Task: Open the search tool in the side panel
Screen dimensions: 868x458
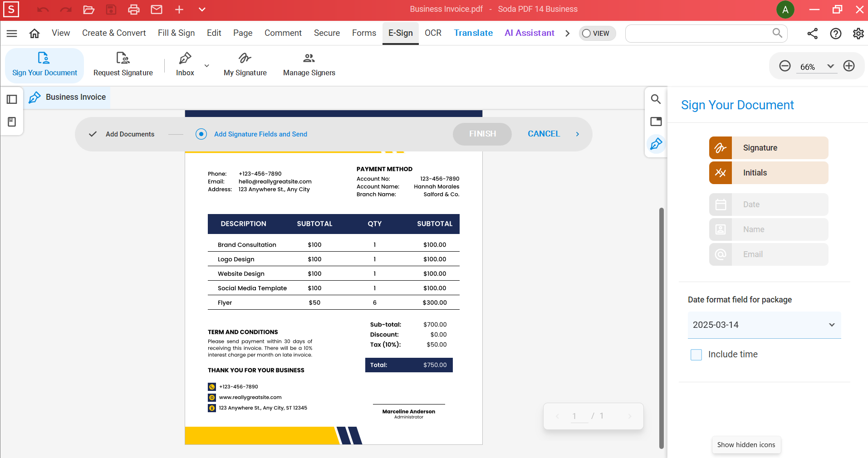Action: [656, 99]
